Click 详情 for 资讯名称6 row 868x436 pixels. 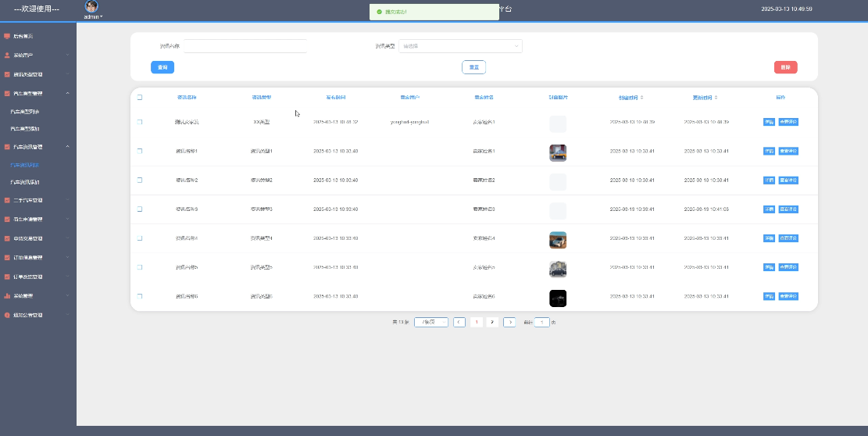(x=769, y=296)
